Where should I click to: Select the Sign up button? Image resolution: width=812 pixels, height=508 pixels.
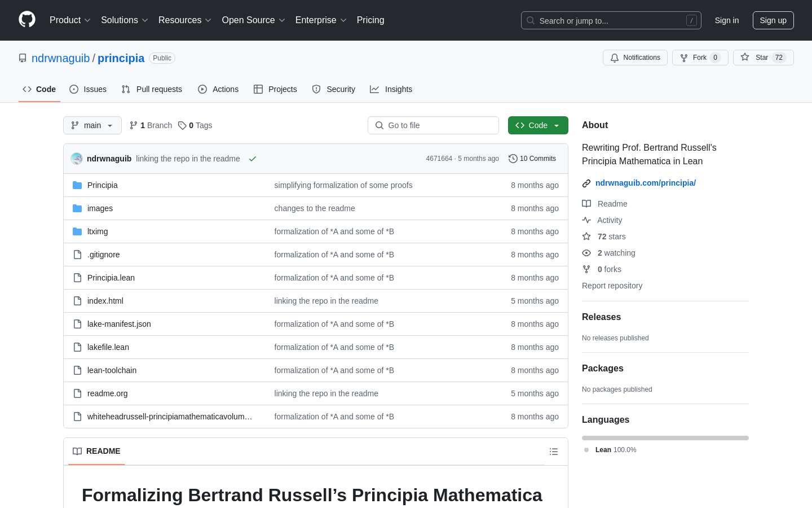coord(773,20)
